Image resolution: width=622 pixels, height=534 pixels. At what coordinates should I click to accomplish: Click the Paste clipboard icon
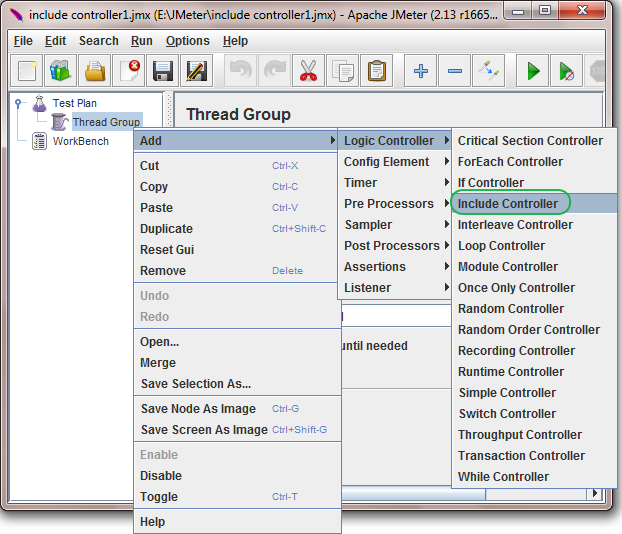pyautogui.click(x=376, y=71)
